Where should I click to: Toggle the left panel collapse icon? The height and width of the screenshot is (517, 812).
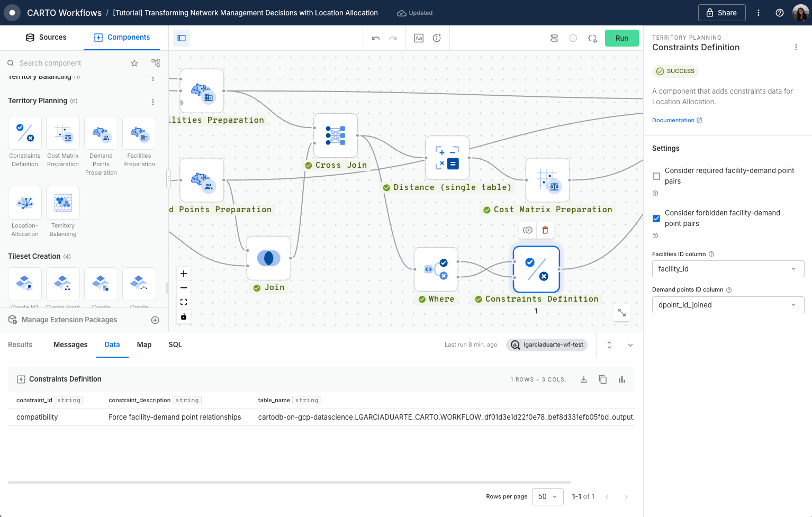pyautogui.click(x=182, y=38)
